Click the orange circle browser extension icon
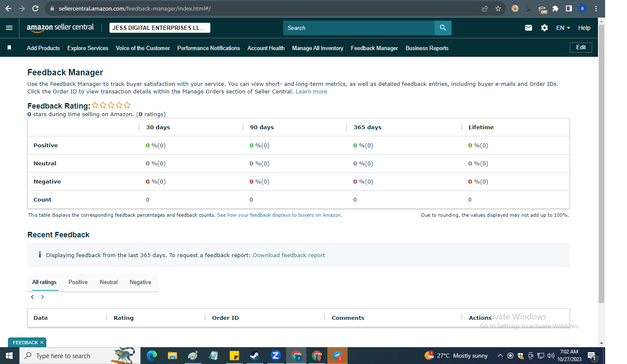Screen dimensions: 627x364 [x=515, y=8]
